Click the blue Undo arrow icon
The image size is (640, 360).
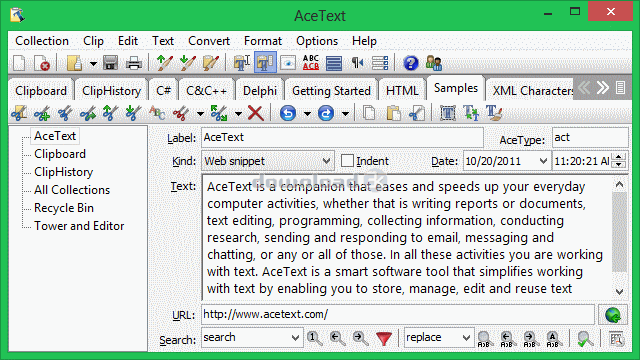tap(288, 113)
